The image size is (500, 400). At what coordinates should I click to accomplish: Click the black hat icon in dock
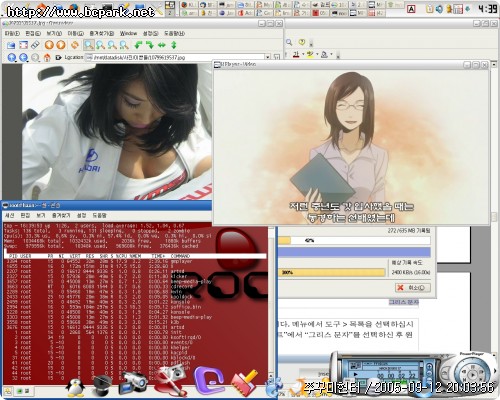[x=102, y=385]
